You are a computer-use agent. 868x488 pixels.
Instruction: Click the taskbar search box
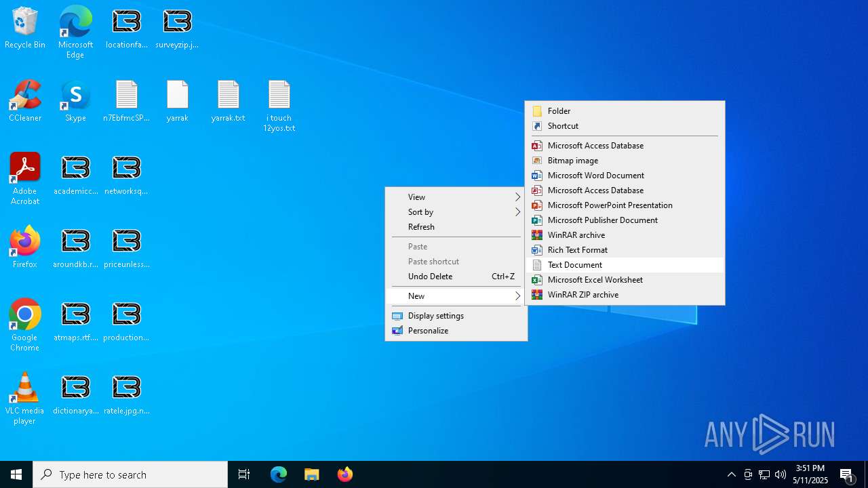(130, 474)
